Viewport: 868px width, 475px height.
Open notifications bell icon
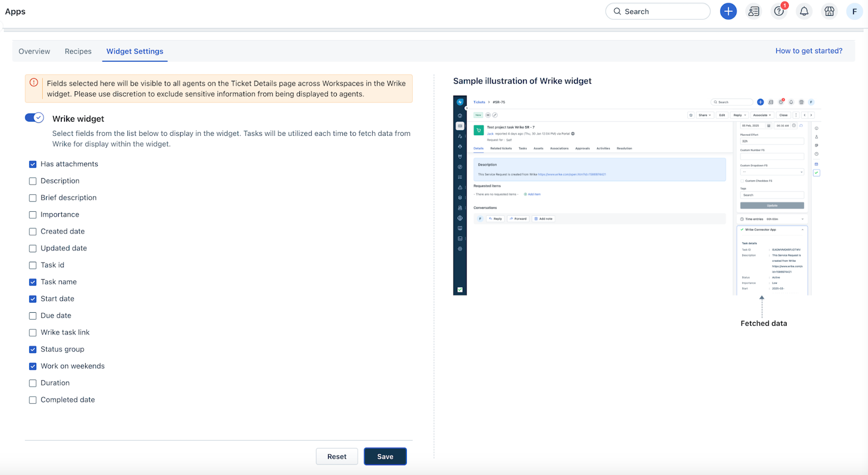point(804,11)
